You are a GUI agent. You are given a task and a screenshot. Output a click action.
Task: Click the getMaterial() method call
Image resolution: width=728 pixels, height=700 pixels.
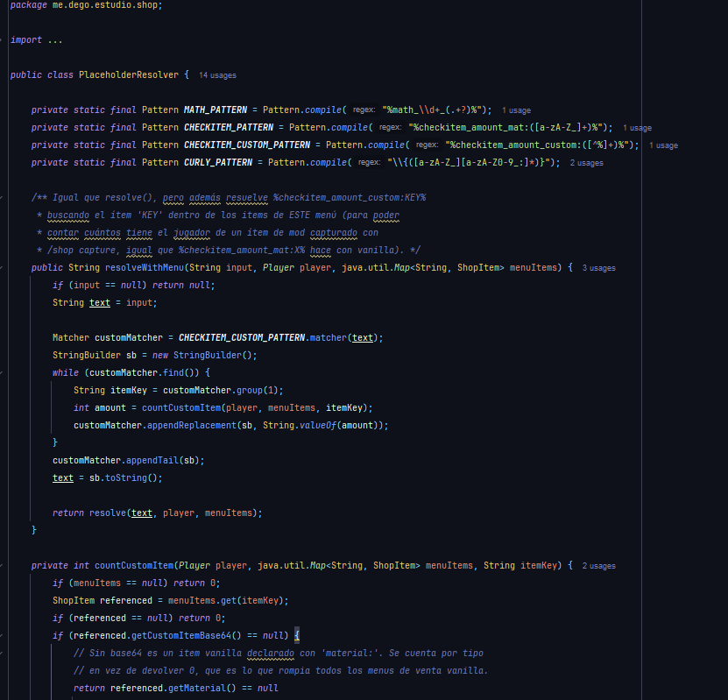click(202, 688)
